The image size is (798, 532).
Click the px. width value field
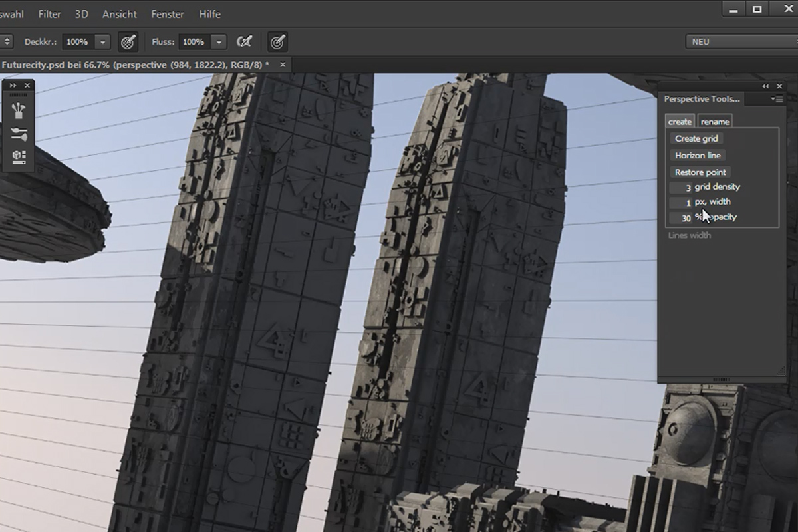coord(681,203)
